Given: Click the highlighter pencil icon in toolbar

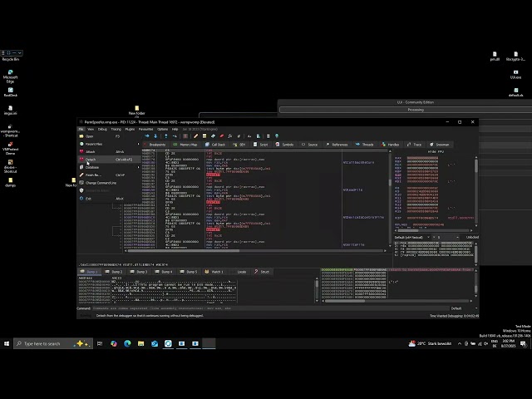Looking at the screenshot, I should [195, 136].
